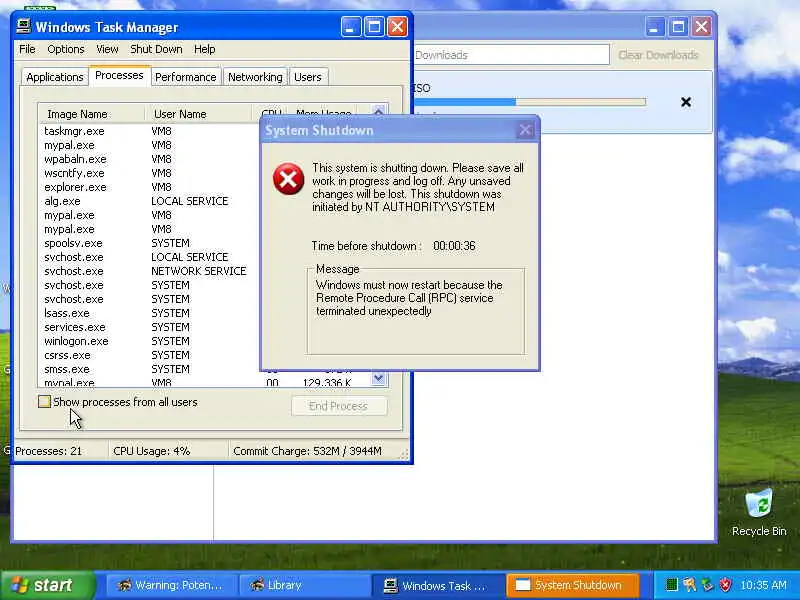
Task: Close the Library downloads window
Action: click(x=702, y=27)
